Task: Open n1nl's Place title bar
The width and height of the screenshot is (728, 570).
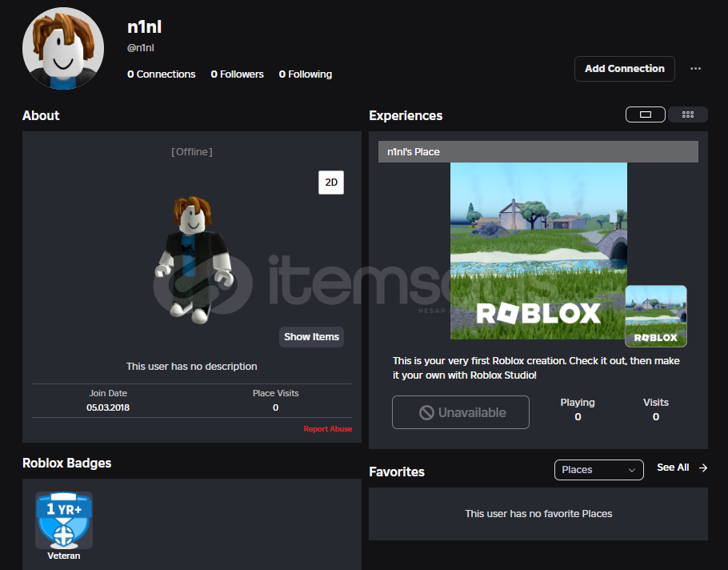Action: [538, 152]
